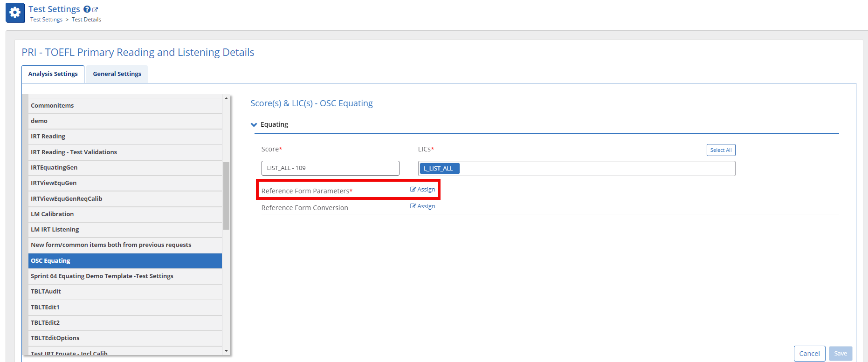
Task: Select the IRTViewEquGen entry
Action: (x=125, y=183)
